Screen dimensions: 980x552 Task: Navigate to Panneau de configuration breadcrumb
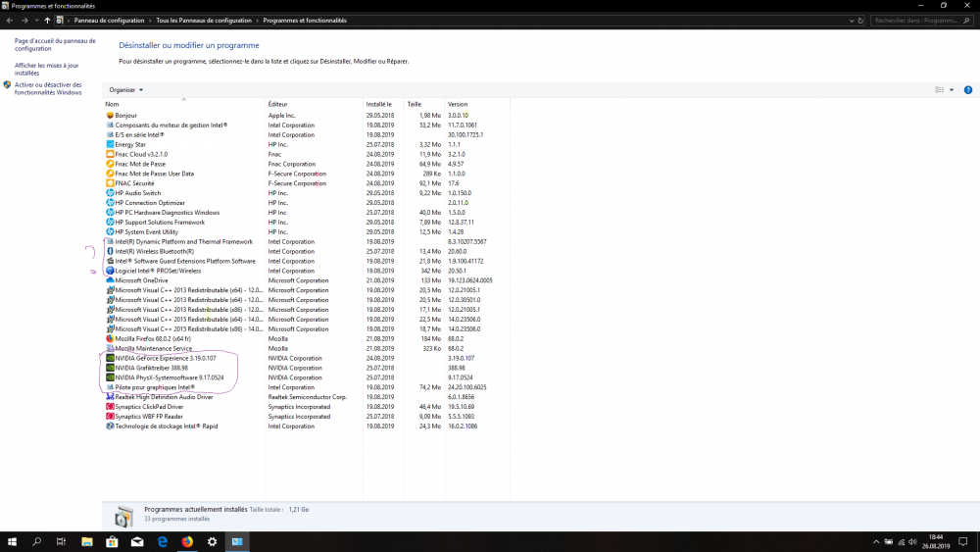pyautogui.click(x=109, y=20)
